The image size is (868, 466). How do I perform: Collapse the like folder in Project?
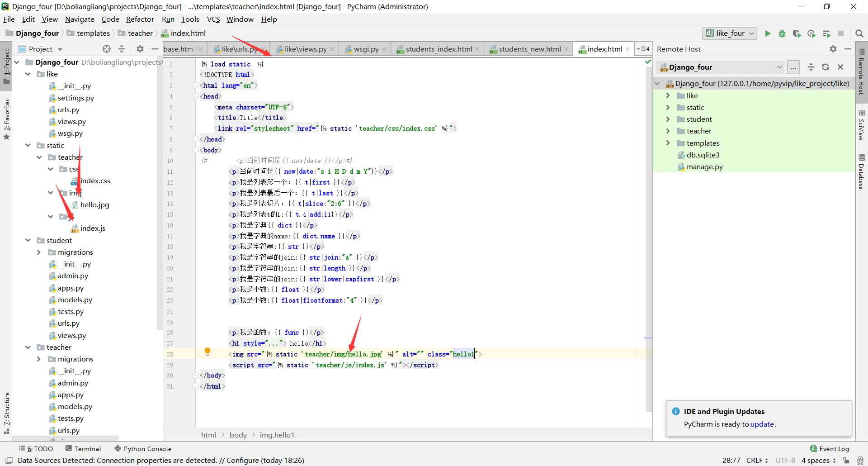tap(28, 74)
